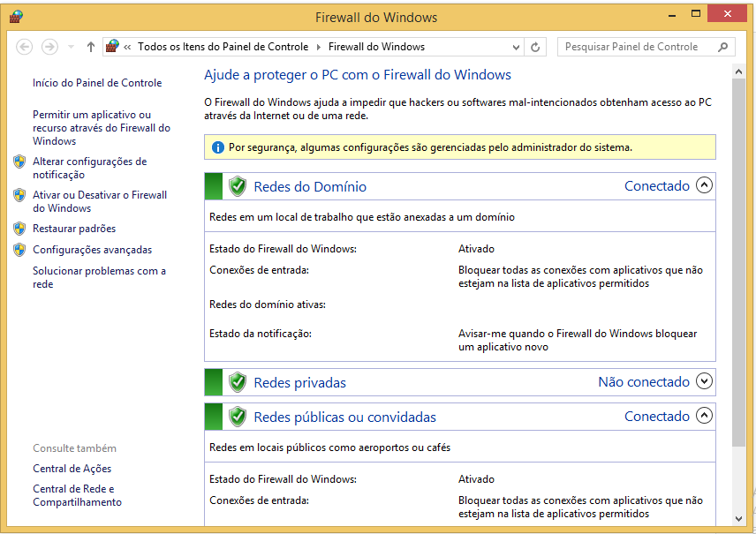Click the Firewall do Windows breadcrumb

376,47
